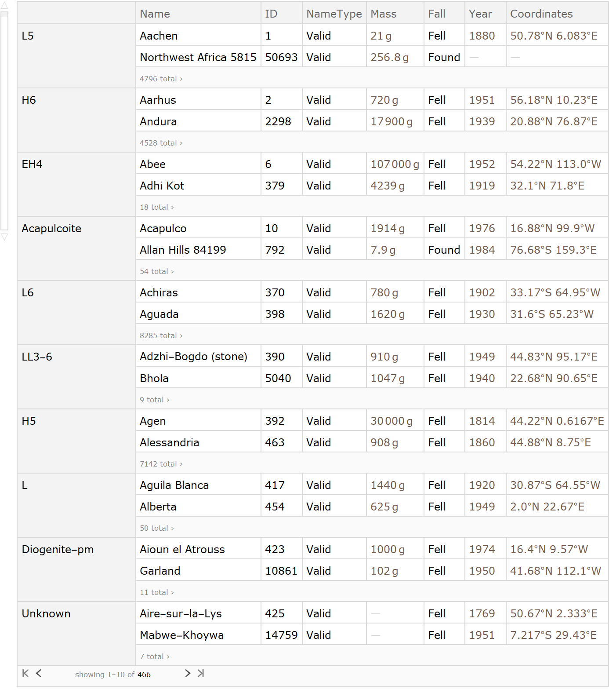Click the Diogenite-pm group label
Viewport: 609px width, 700px height.
coord(58,549)
